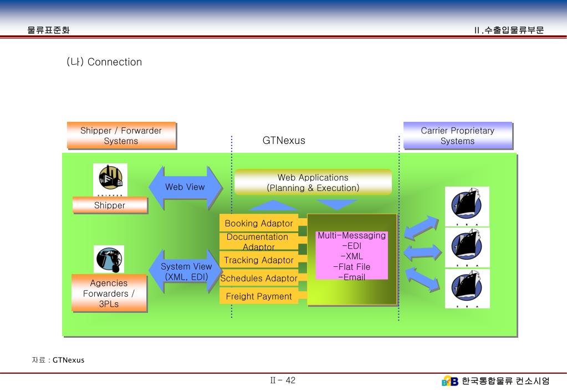
Task: Click the System View (XML, EDI) arrow
Action: pyautogui.click(x=185, y=271)
